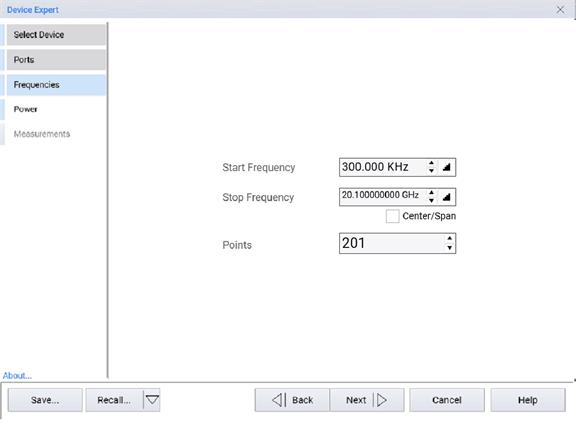Image resolution: width=576 pixels, height=429 pixels.
Task: Click Stop Frequency decrement arrow
Action: pos(431,201)
